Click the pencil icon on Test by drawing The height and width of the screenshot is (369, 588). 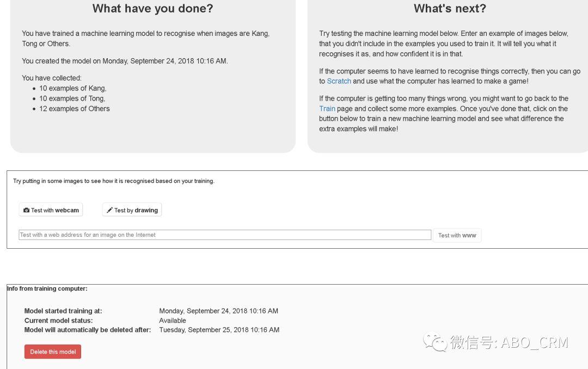pyautogui.click(x=109, y=210)
